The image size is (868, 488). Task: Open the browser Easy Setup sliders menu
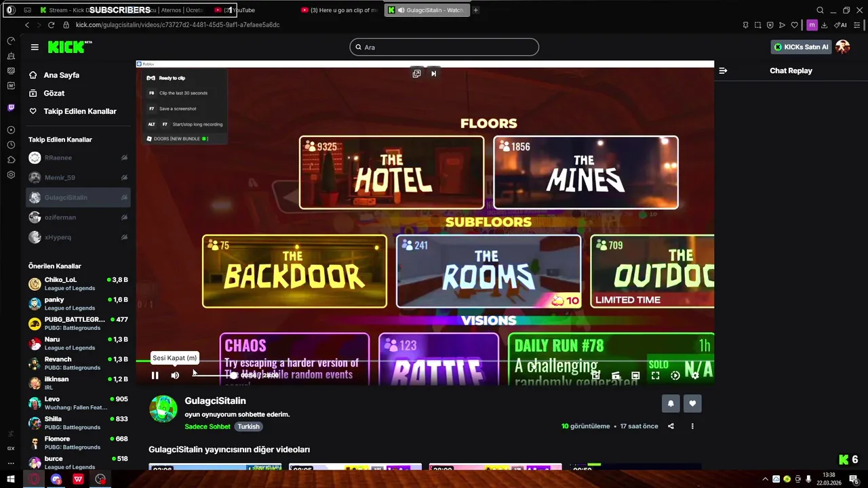pos(857,25)
